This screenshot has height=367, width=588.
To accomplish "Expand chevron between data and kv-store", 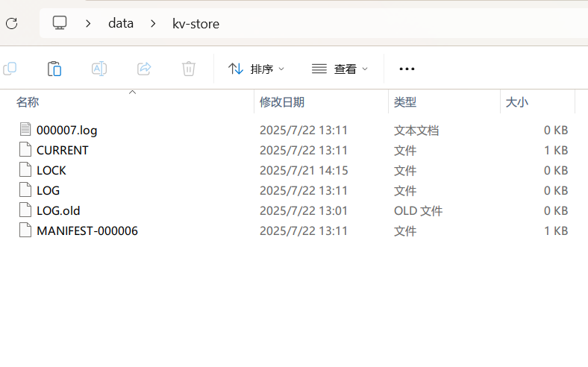I will coord(153,24).
